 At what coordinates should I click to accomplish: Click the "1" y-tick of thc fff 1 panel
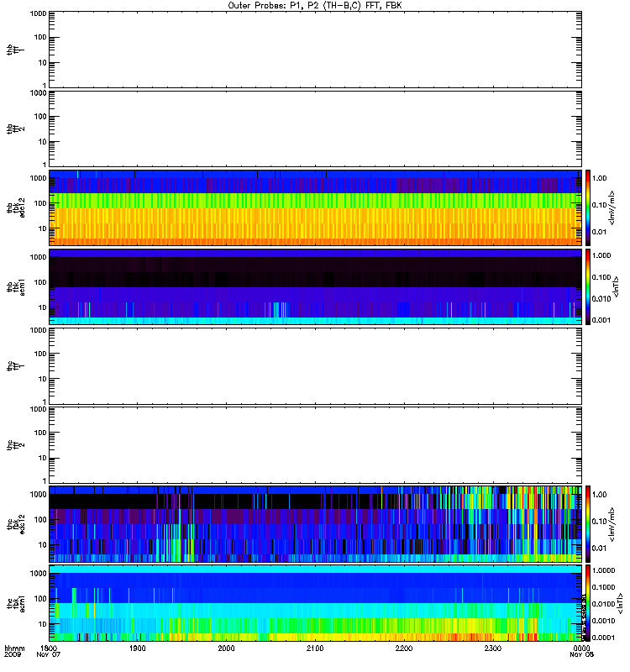45,402
